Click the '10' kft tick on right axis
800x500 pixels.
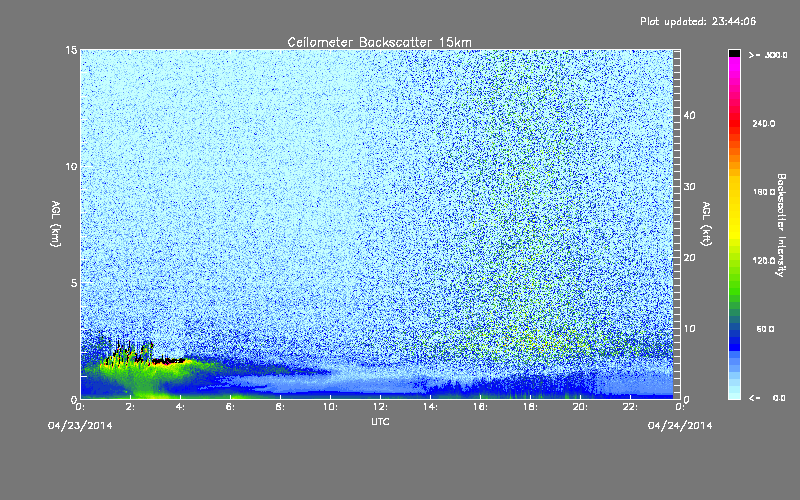click(689, 329)
